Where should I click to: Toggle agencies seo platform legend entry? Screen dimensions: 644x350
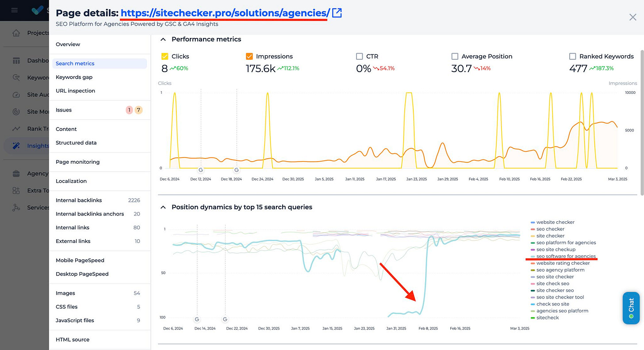560,311
